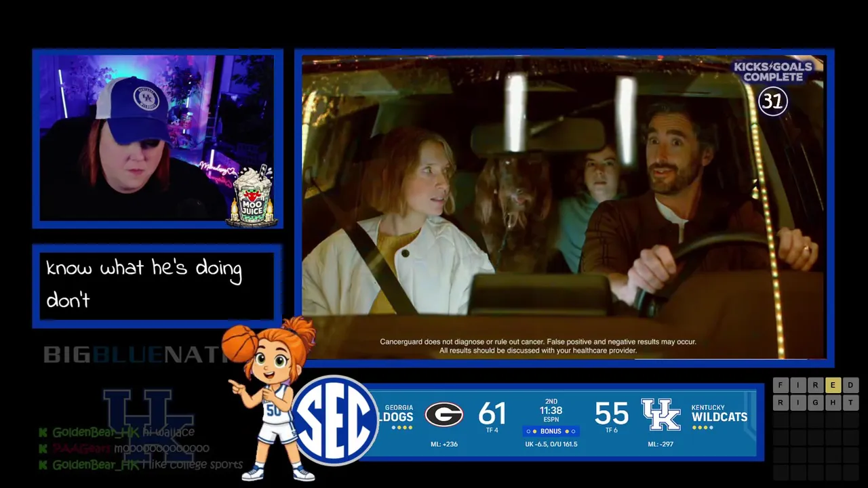Open the streamer webcam feed
The image size is (868, 488).
pos(157,138)
